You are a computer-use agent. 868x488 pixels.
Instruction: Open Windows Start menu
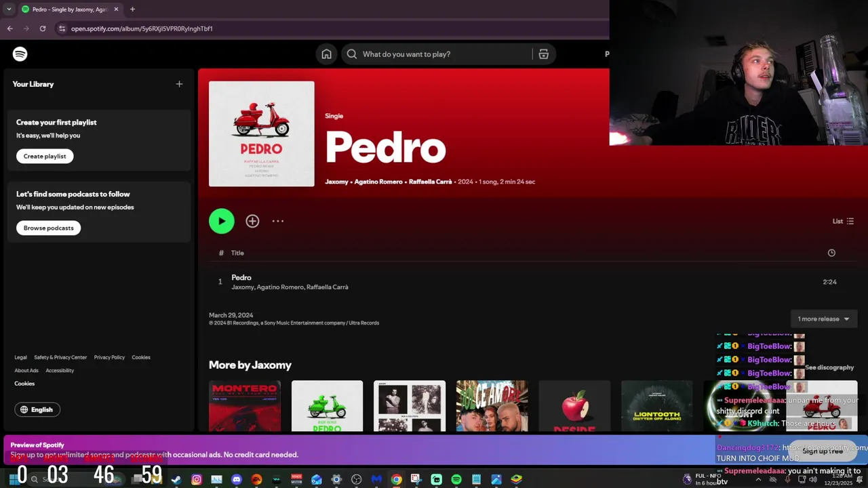point(14,479)
